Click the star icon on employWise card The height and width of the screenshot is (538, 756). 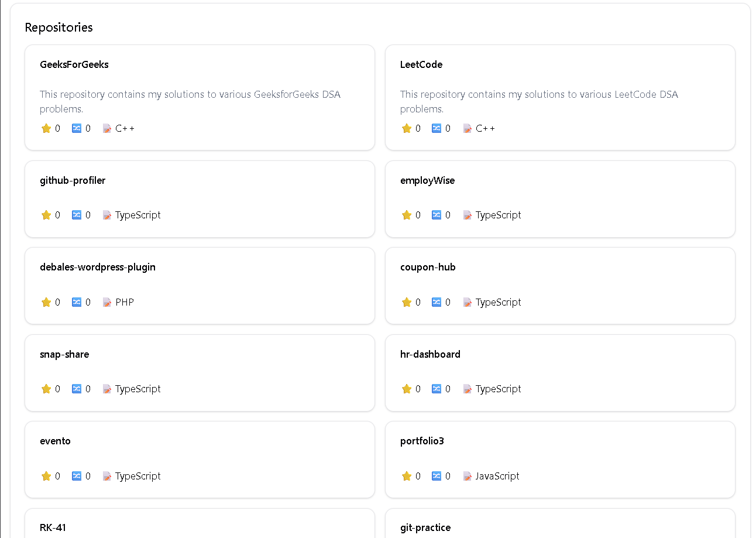[407, 215]
